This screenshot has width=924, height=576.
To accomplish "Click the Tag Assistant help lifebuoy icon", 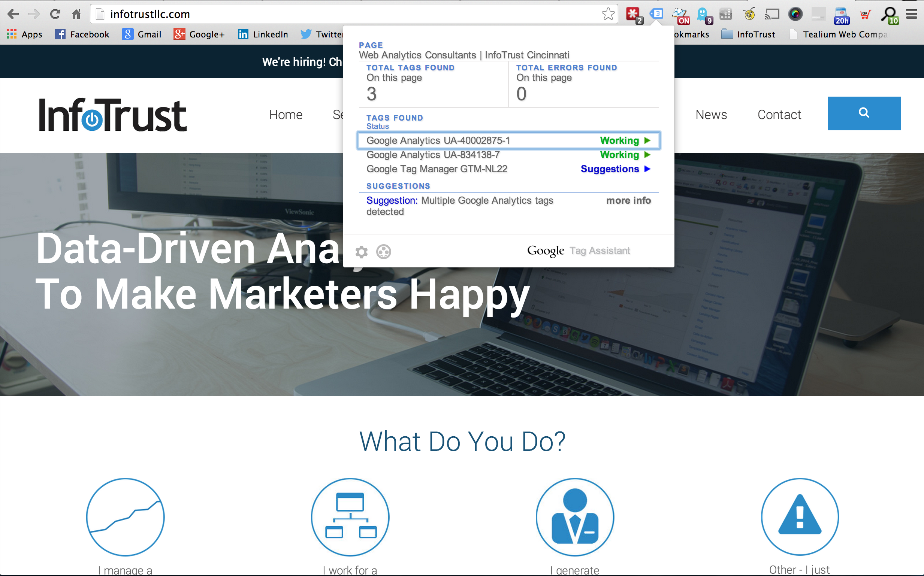I will (383, 252).
